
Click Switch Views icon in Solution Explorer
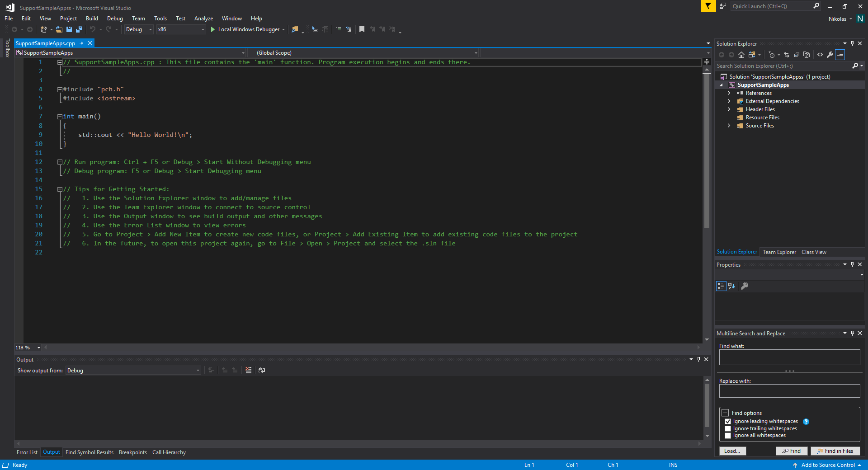tap(752, 55)
